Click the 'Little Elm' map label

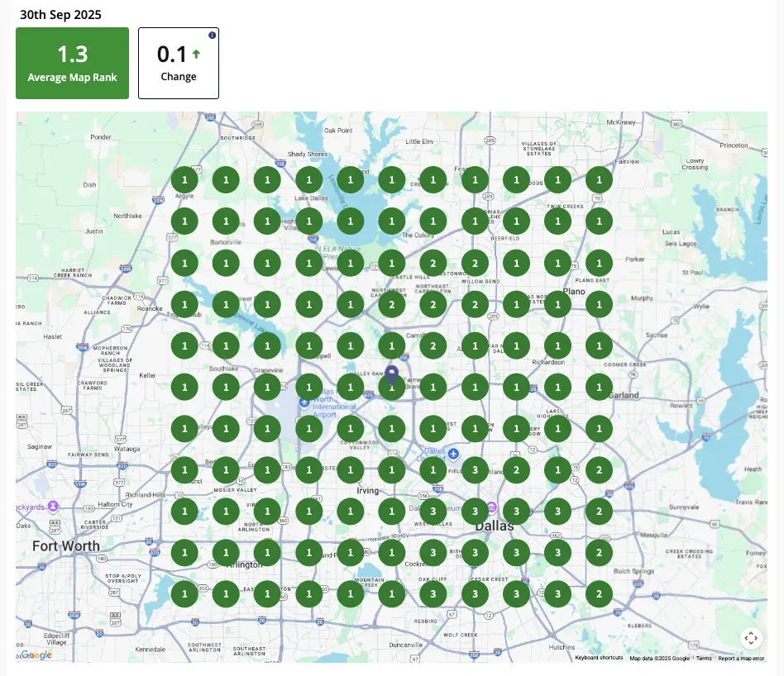(419, 141)
